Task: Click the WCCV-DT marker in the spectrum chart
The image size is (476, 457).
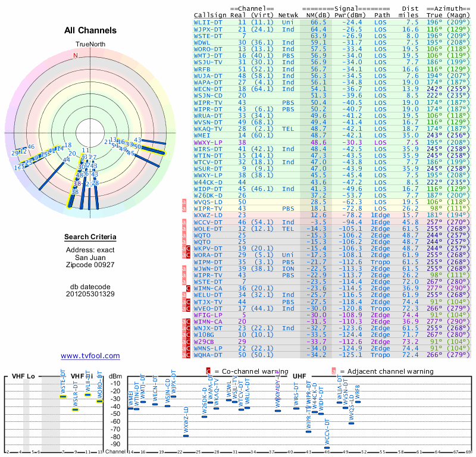Action: tap(327, 447)
